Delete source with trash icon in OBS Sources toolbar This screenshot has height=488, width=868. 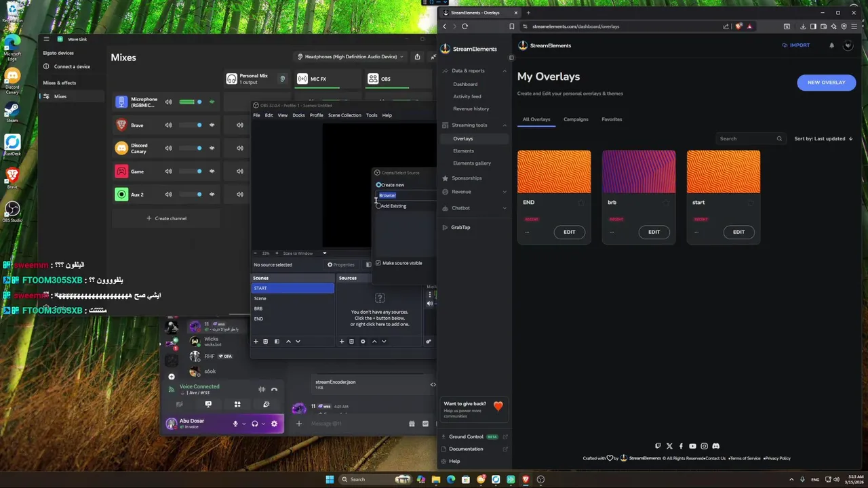[351, 342]
